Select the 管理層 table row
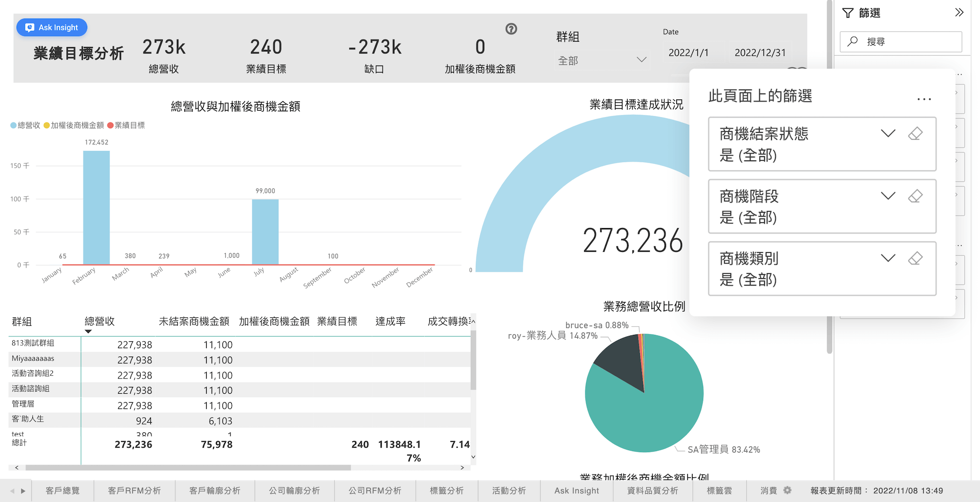The height and width of the screenshot is (502, 980). (240, 405)
